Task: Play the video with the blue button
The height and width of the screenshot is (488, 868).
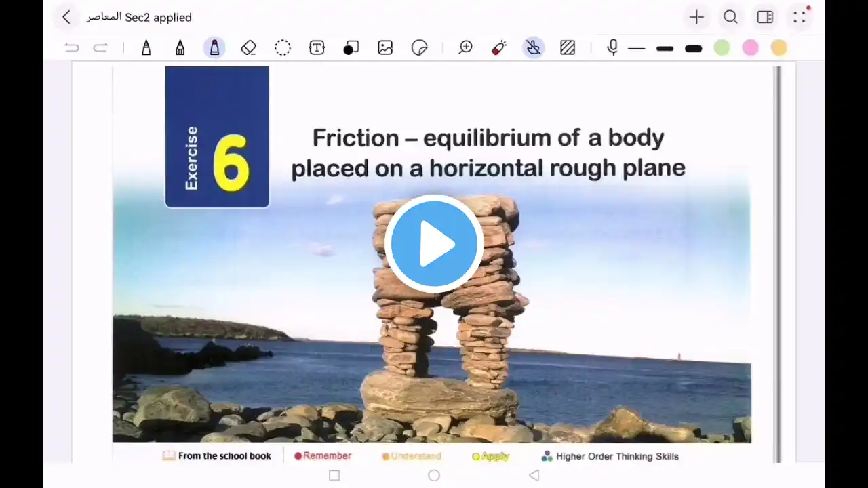Action: (x=434, y=244)
